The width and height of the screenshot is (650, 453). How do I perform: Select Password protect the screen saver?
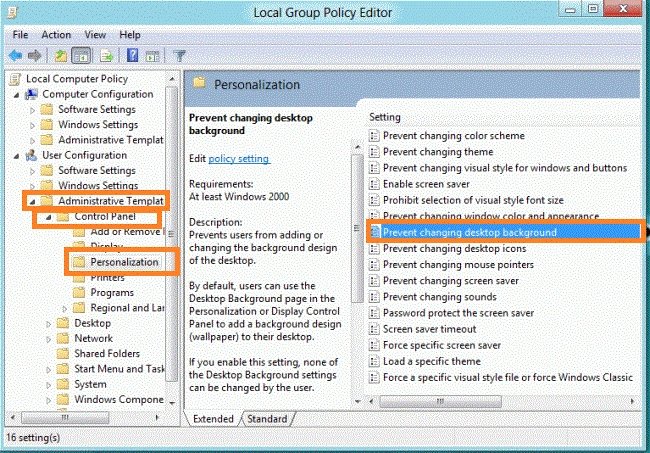pos(458,313)
